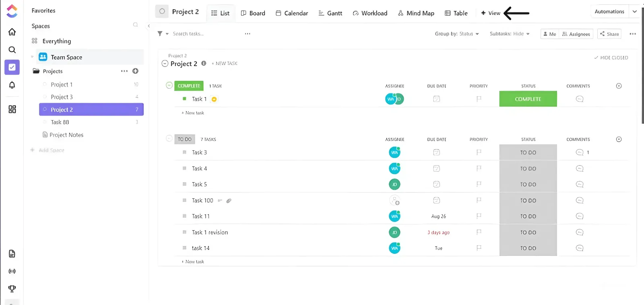Viewport: 644px width, 305px height.
Task: Collapse Project 2 list section
Action: click(x=165, y=63)
